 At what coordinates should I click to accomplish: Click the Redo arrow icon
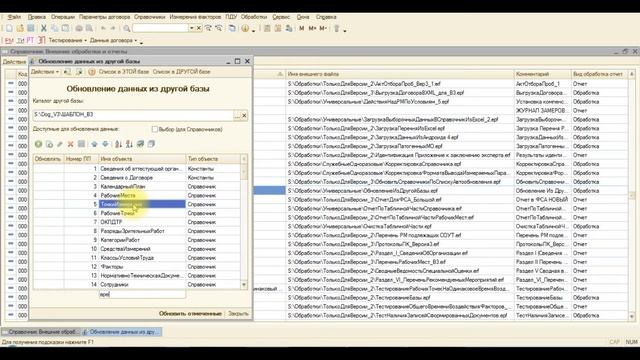pyautogui.click(x=113, y=28)
